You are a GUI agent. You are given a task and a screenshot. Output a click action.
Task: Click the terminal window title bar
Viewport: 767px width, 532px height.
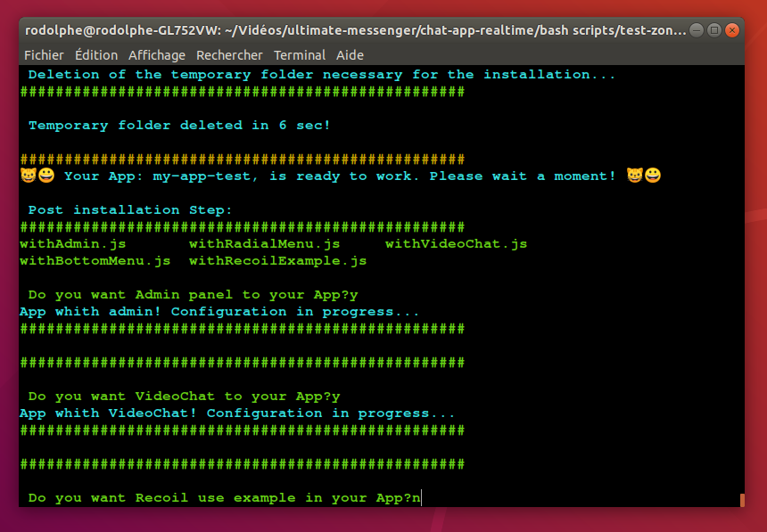tap(357, 29)
